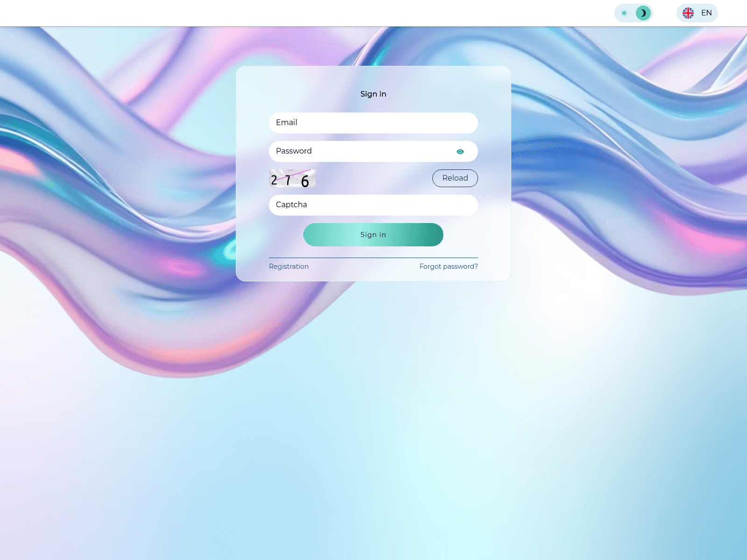Screen dimensions: 747x560
Task: Select the language switcher pill control
Action: click(x=697, y=13)
